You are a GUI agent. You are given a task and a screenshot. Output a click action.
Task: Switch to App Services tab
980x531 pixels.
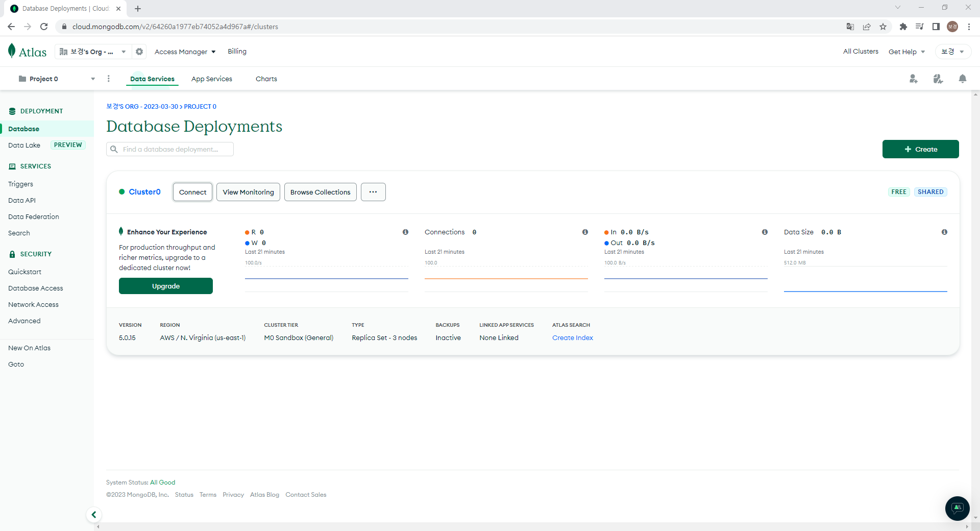click(212, 79)
